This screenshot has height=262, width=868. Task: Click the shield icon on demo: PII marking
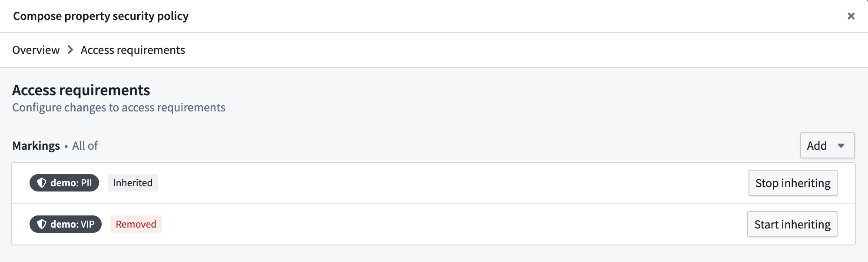point(41,183)
